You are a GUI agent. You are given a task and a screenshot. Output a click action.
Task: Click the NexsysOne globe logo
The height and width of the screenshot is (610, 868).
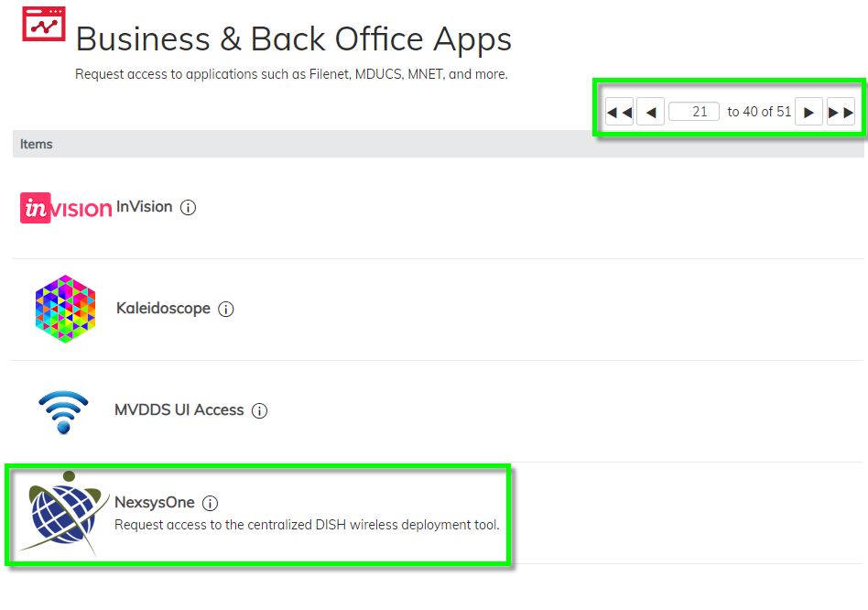[64, 513]
